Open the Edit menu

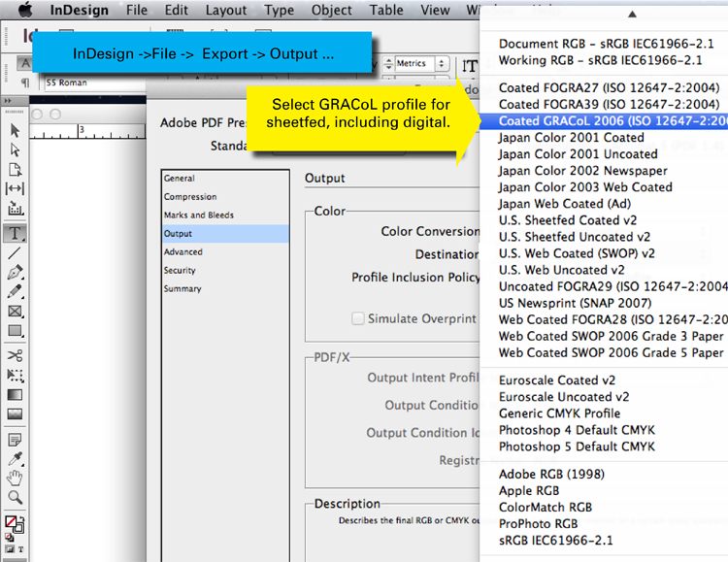(177, 10)
